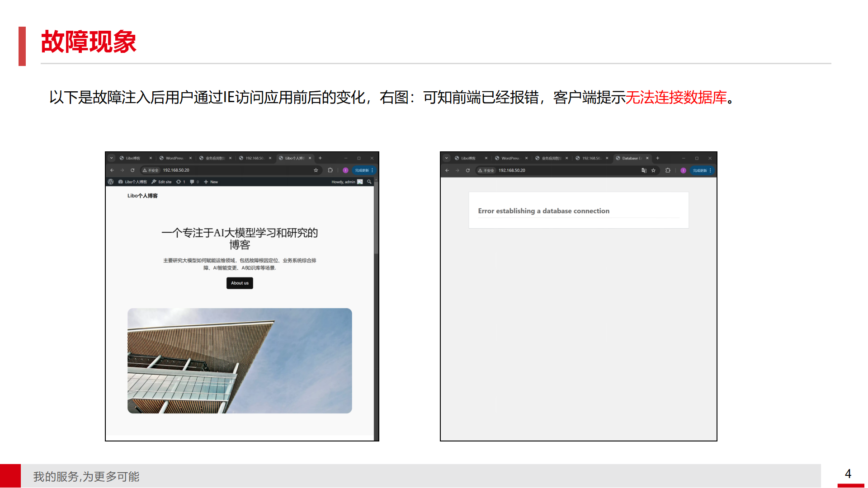Click updates icon showing 1 in admin bar
868x488 pixels.
pos(179,182)
